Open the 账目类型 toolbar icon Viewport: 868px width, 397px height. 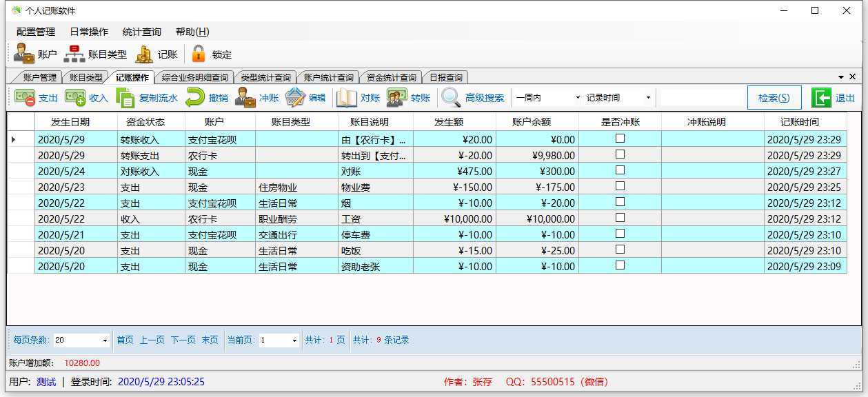click(74, 54)
